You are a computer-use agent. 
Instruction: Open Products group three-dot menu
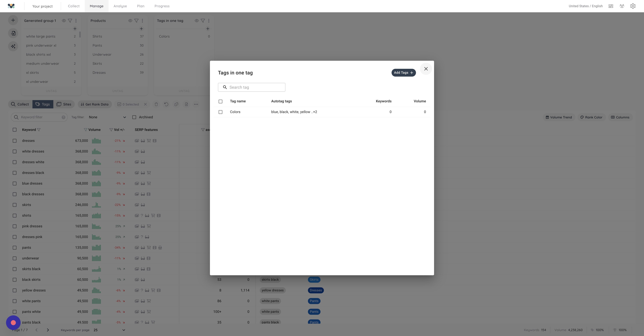[x=143, y=21]
